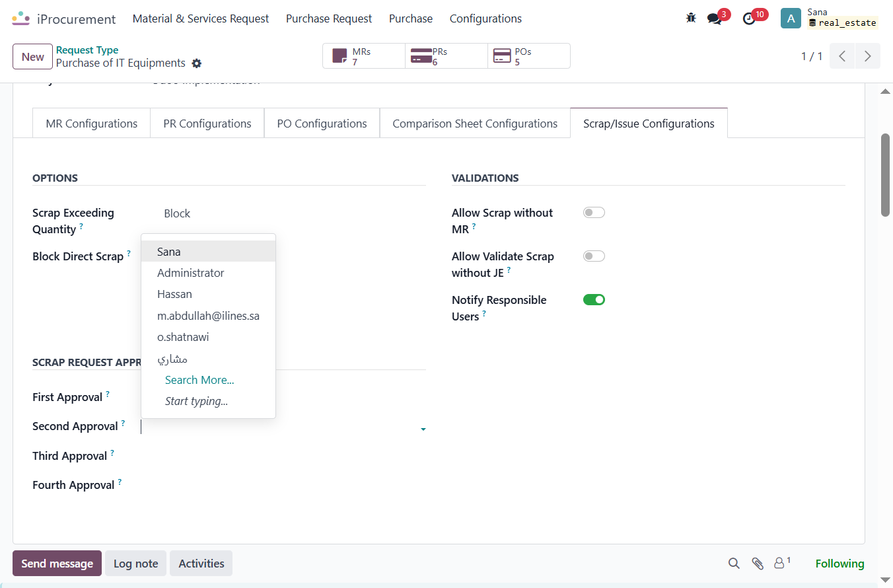The width and height of the screenshot is (893, 588).
Task: Click the iProcurement app logo icon
Action: point(21,18)
